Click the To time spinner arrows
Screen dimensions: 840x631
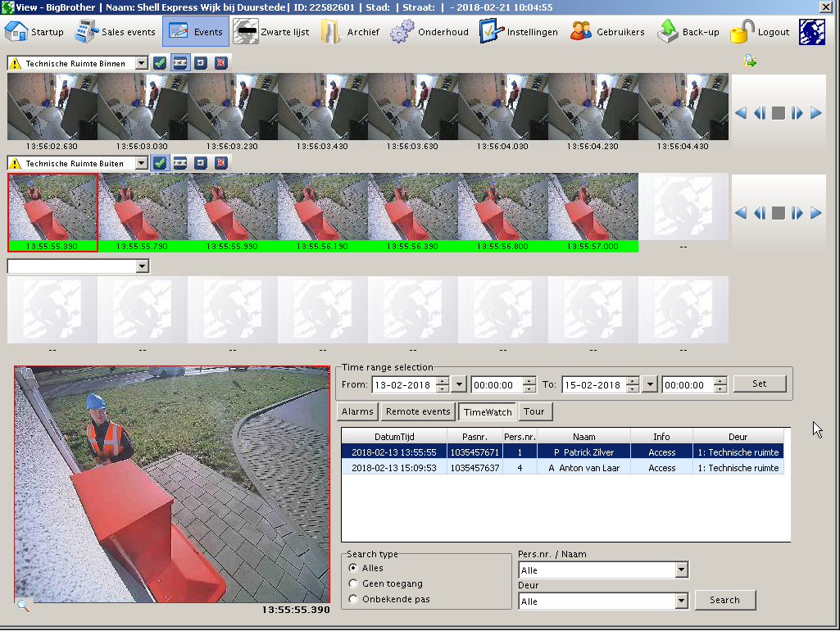coord(720,384)
